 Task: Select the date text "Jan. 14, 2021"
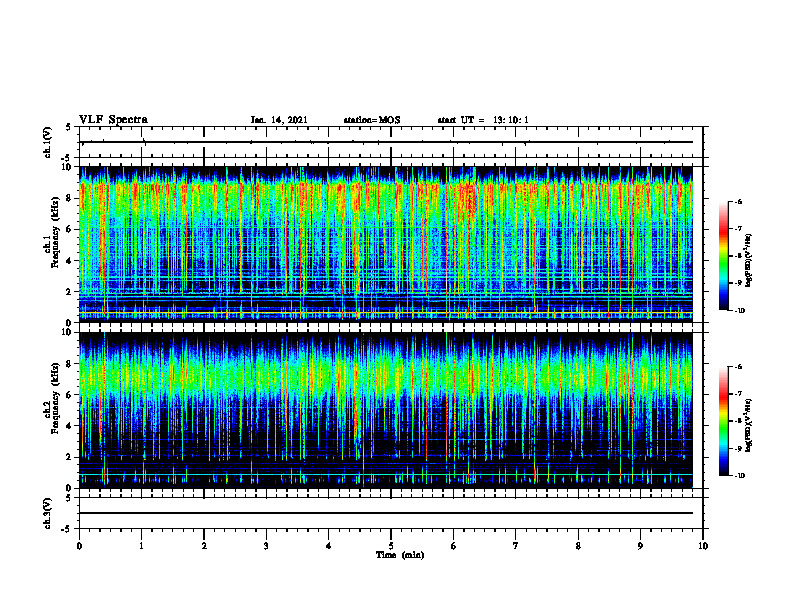pos(279,120)
